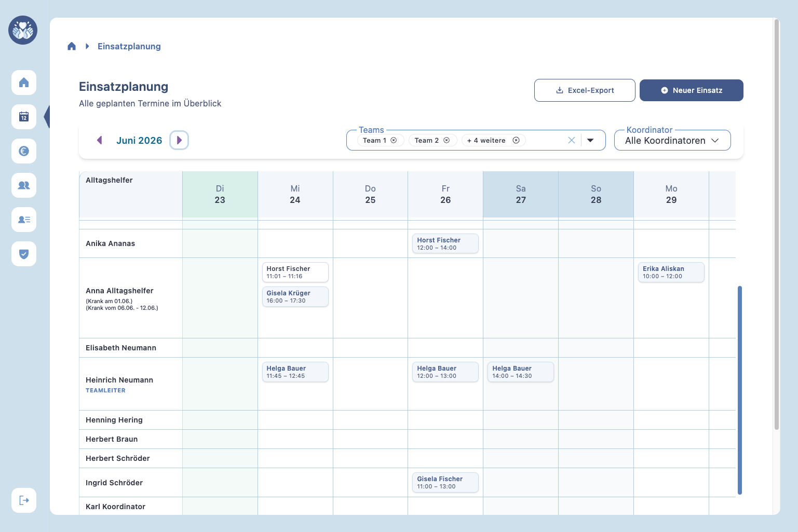Open Horst Fischer 12:00 – 14:00 appointment
This screenshot has width=798, height=532.
pyautogui.click(x=445, y=243)
